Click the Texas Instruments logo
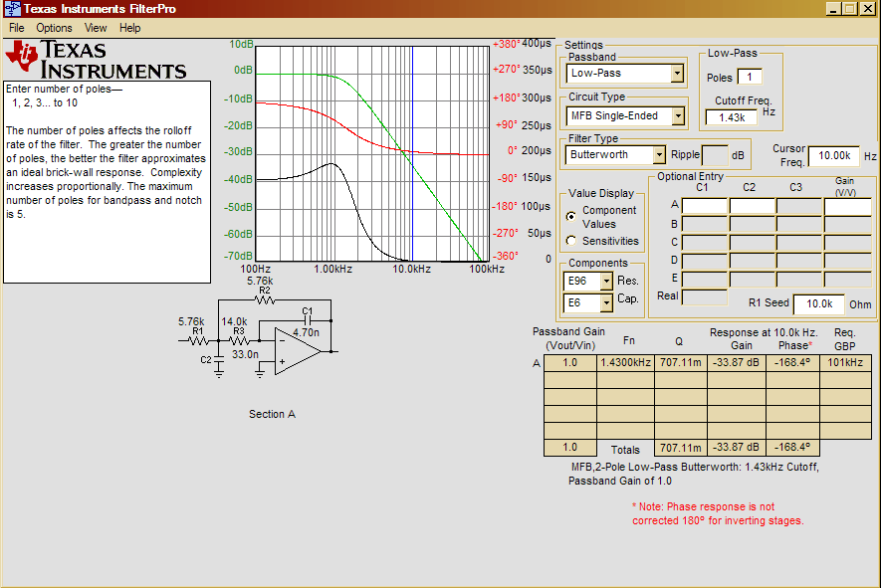The image size is (881, 588). pos(96,60)
